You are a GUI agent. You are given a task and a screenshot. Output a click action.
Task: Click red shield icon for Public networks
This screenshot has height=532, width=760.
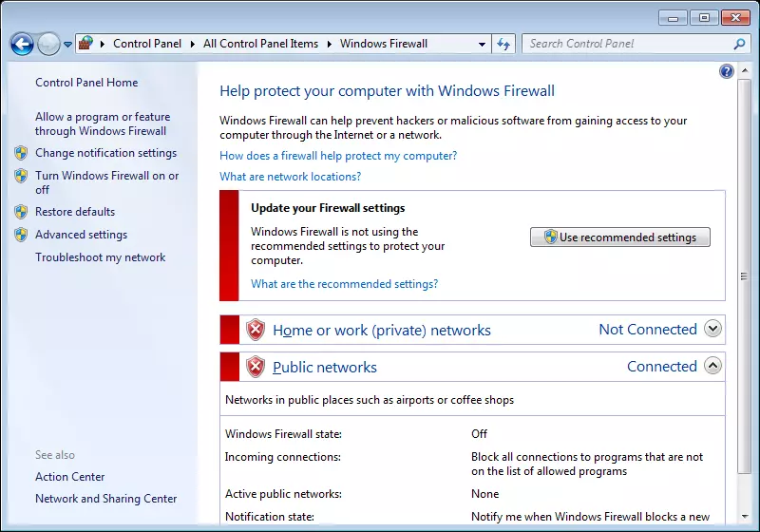pos(256,367)
